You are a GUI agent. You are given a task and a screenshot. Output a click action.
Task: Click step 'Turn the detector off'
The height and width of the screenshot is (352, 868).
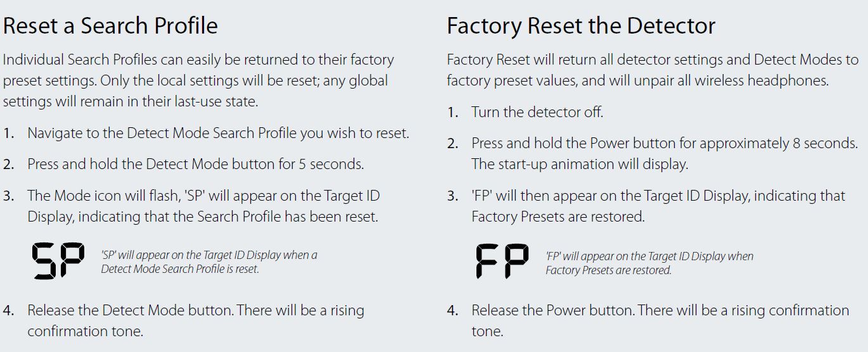point(537,113)
